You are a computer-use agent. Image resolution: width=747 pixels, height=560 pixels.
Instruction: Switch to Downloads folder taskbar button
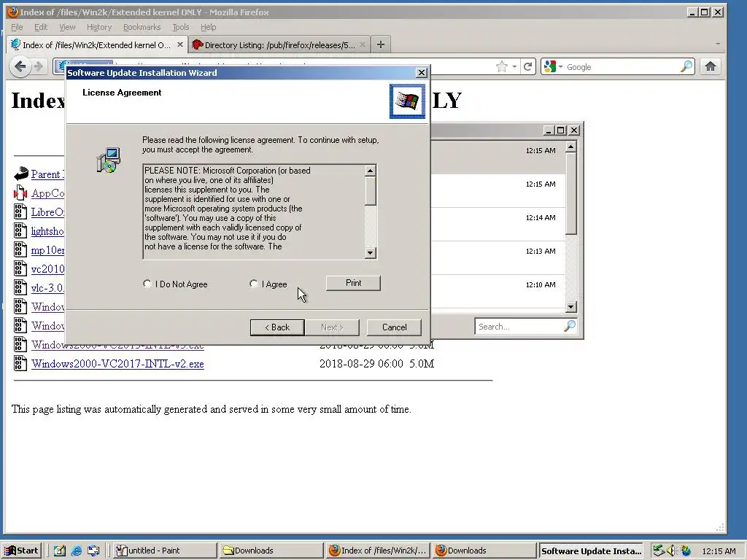click(x=271, y=551)
